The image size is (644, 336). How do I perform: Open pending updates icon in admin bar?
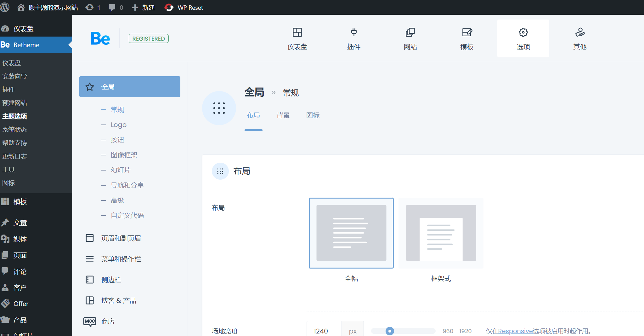90,7
